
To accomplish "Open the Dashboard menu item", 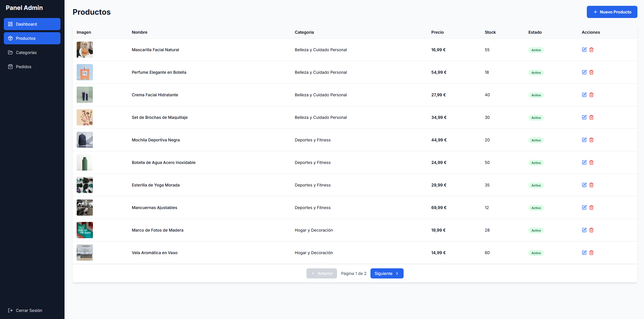I will pyautogui.click(x=32, y=24).
